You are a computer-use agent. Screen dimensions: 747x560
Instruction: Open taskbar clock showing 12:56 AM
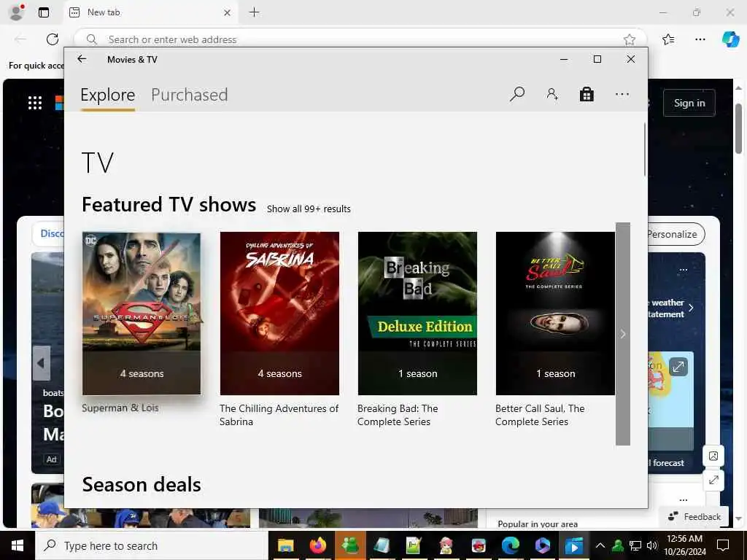coord(684,545)
